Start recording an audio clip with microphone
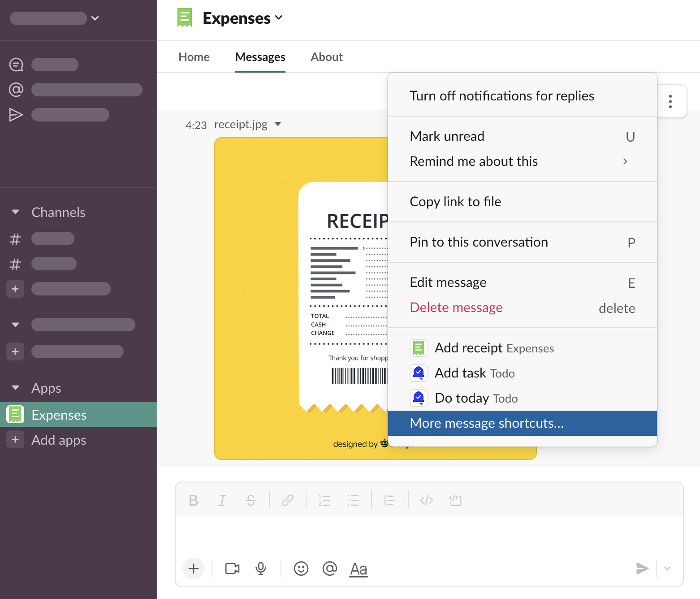The image size is (700, 599). tap(261, 569)
